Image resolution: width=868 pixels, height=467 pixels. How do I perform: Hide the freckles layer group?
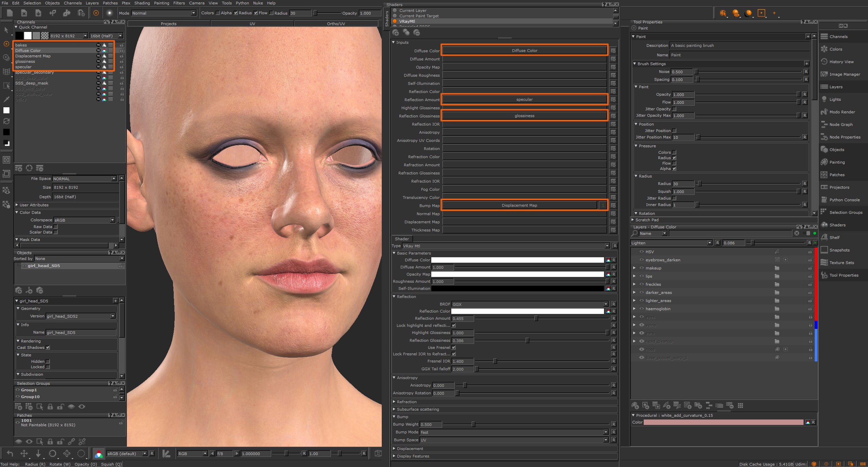[641, 284]
